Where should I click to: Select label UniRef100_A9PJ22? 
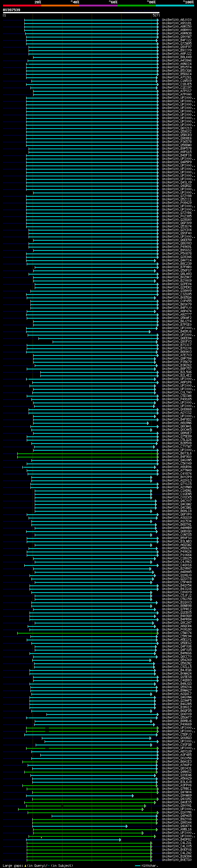tap(177, 54)
